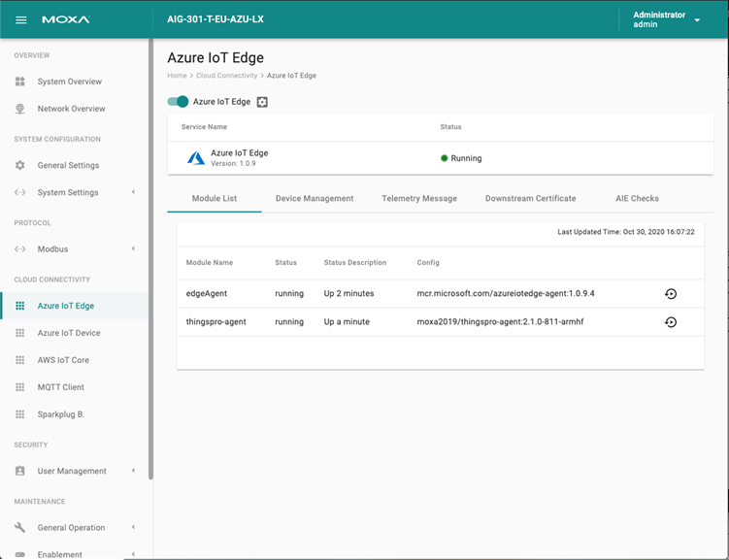The image size is (729, 560).
Task: Switch to the Downstream Certificate tab
Action: (x=530, y=198)
